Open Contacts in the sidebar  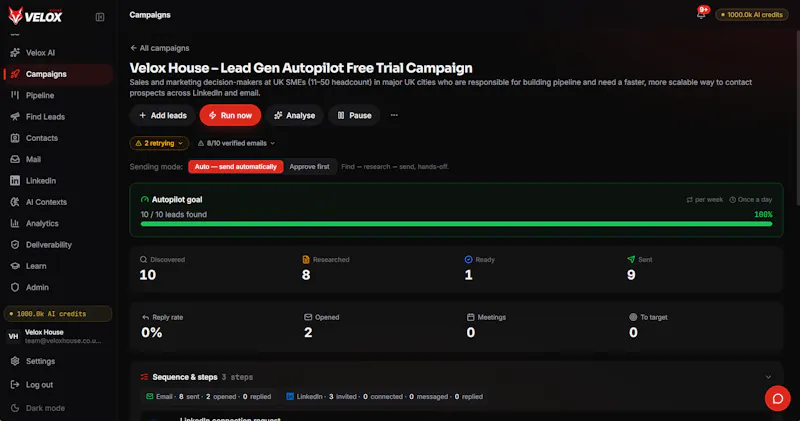[58, 138]
